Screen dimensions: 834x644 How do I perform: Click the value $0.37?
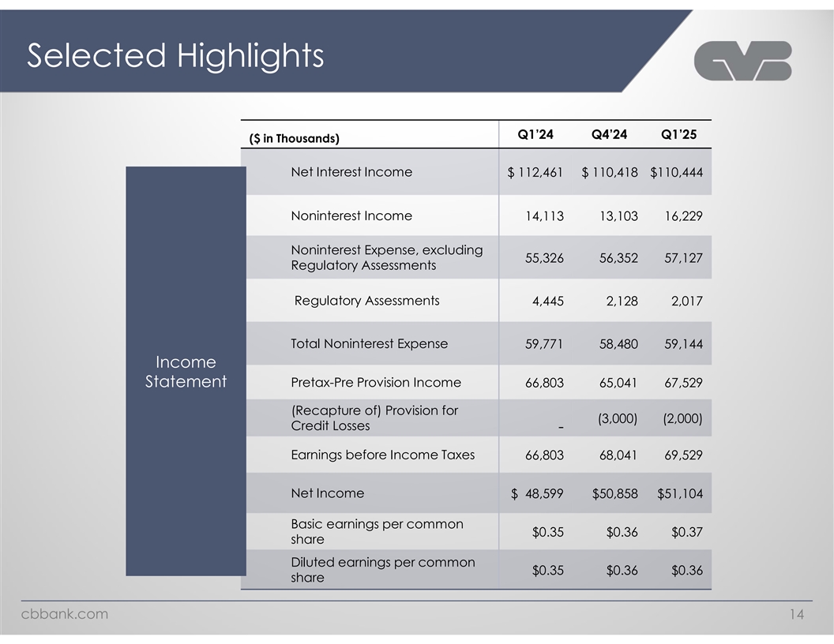pyautogui.click(x=686, y=533)
